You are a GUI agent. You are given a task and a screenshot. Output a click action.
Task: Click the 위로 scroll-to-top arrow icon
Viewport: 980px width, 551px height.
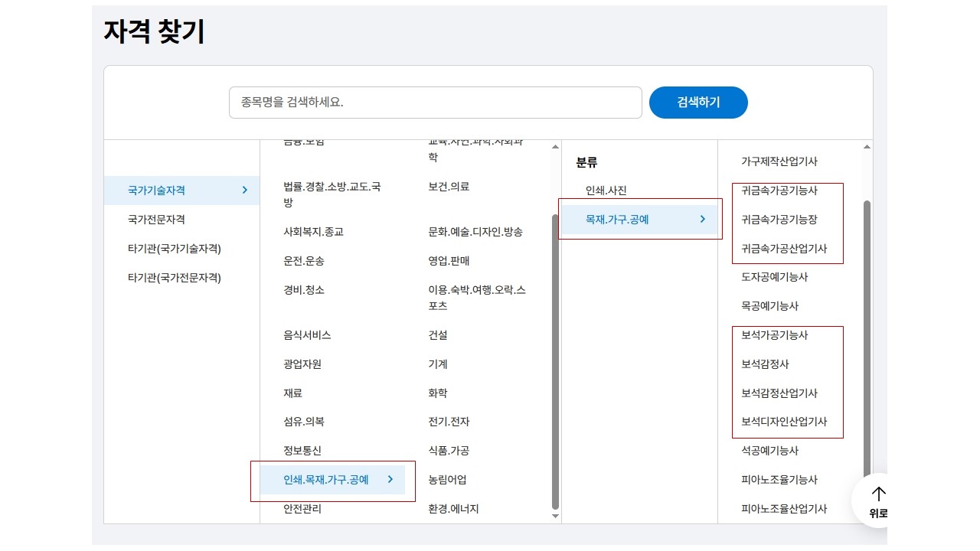878,494
